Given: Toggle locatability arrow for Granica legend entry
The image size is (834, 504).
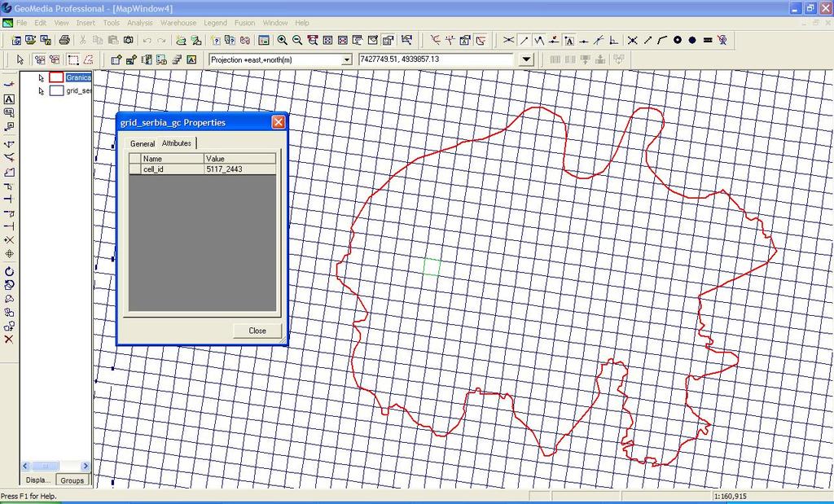Looking at the screenshot, I should [41, 77].
